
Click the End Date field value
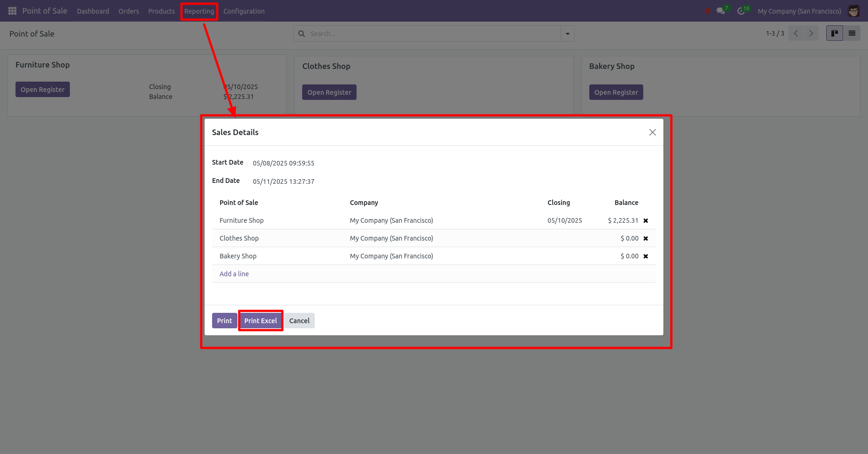point(283,182)
